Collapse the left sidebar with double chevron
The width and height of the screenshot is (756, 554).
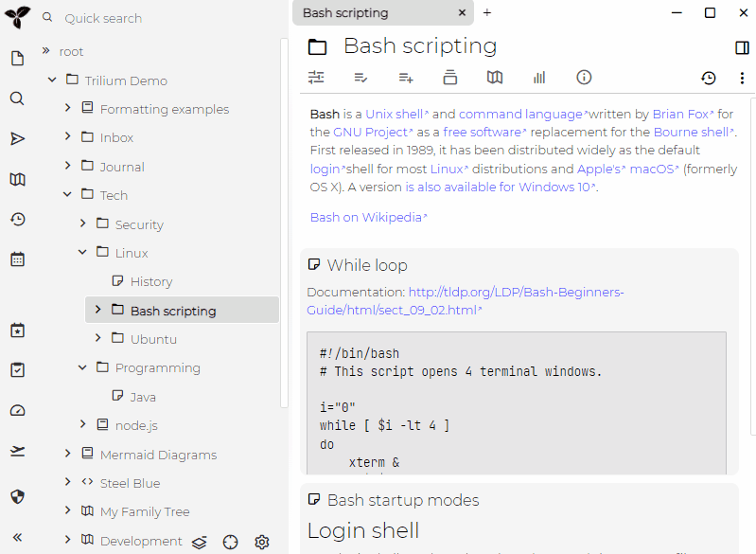[x=17, y=537]
